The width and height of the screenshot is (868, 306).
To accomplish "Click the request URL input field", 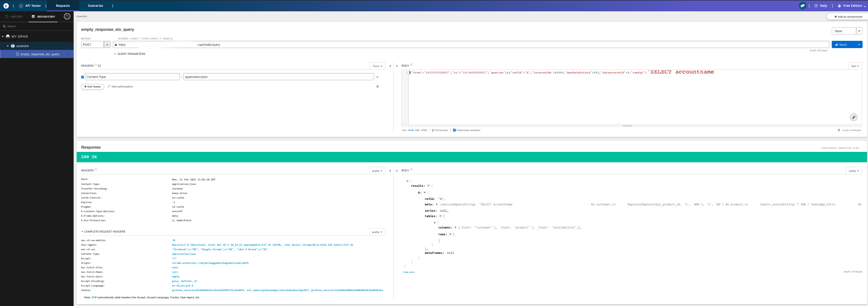I will click(471, 44).
